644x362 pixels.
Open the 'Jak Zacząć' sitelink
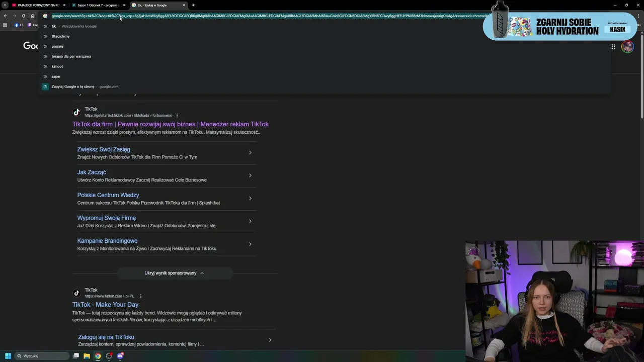(92, 172)
